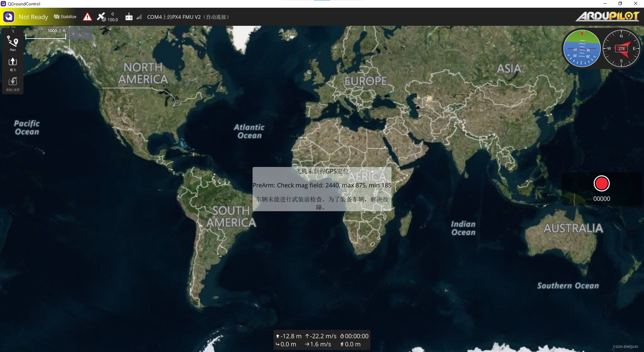Click the bottom telemetry values panel
The image size is (644, 352).
(x=322, y=340)
